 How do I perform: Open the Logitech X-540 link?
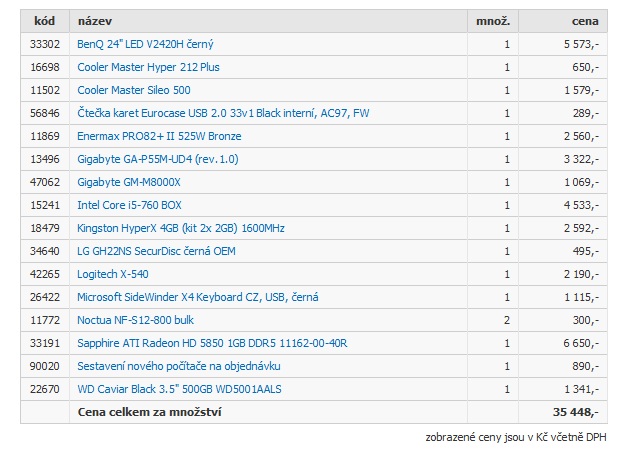113,274
